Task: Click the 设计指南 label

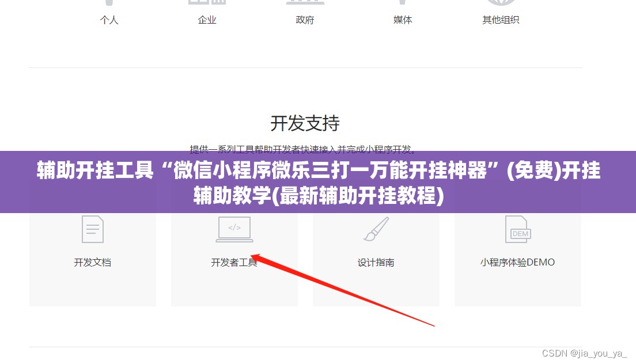Action: click(x=376, y=262)
